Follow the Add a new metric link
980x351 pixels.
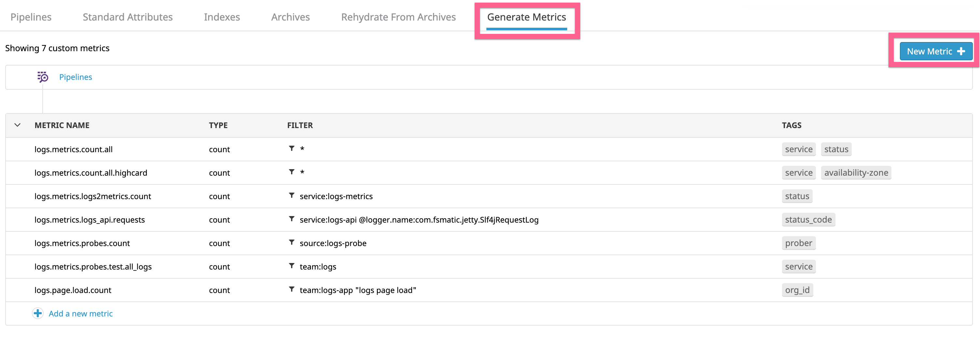tap(81, 314)
